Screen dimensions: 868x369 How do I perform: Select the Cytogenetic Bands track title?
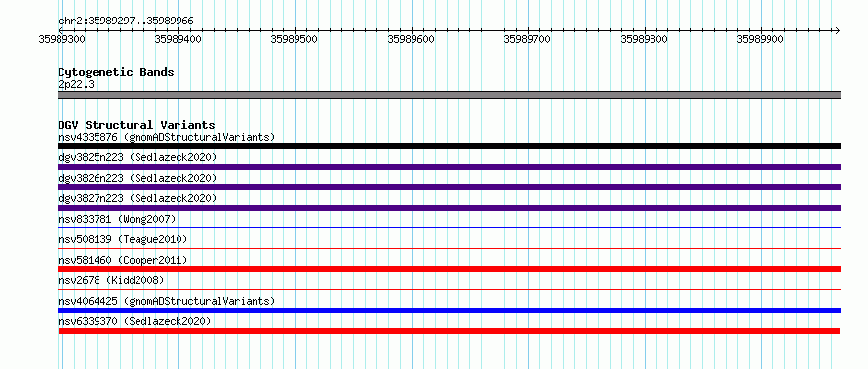click(116, 72)
